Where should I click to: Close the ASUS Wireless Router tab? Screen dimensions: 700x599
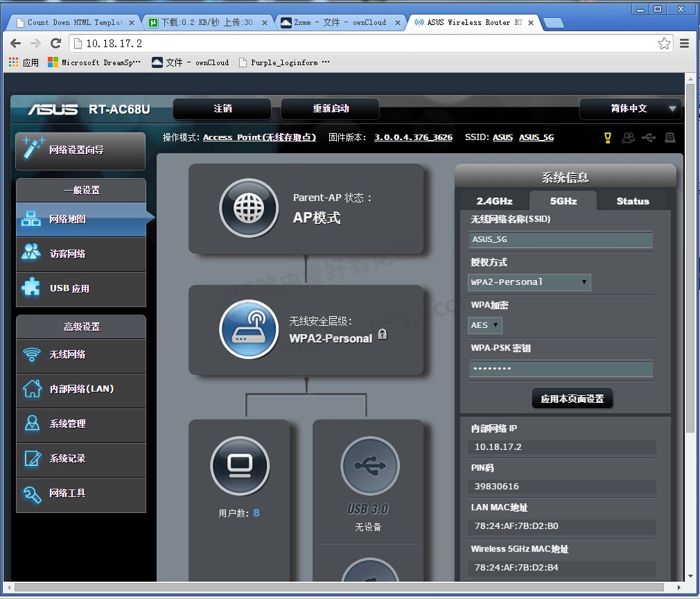(531, 23)
